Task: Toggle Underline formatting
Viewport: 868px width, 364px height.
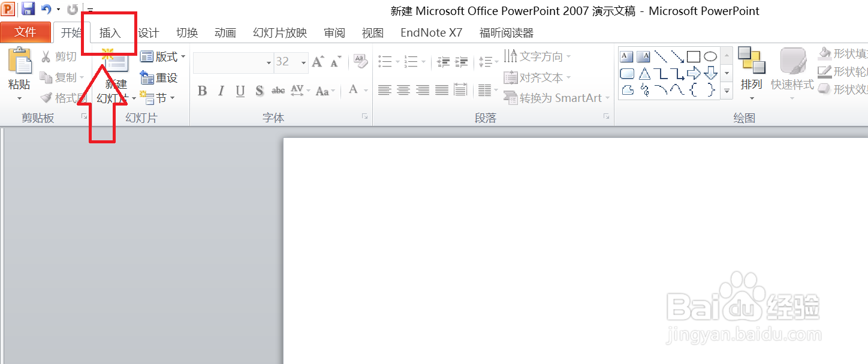Action: [x=240, y=91]
